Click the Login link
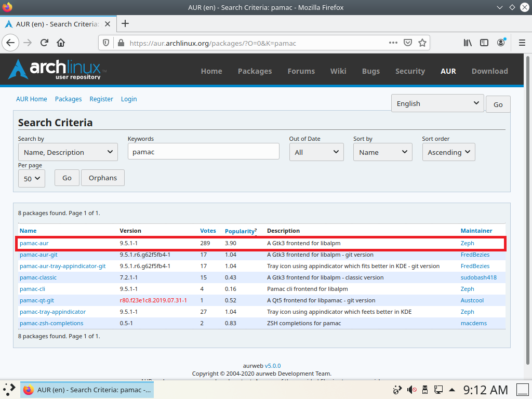Viewport: 532px width, 399px height. coord(129,99)
